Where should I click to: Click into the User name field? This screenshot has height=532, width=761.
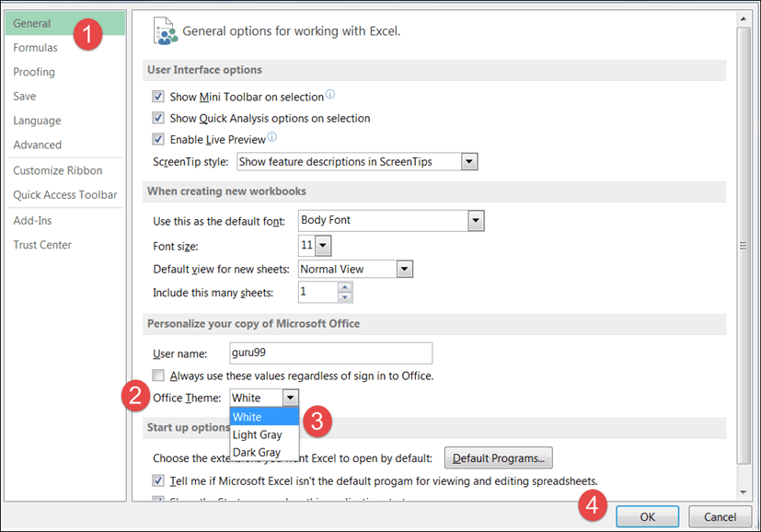point(329,353)
